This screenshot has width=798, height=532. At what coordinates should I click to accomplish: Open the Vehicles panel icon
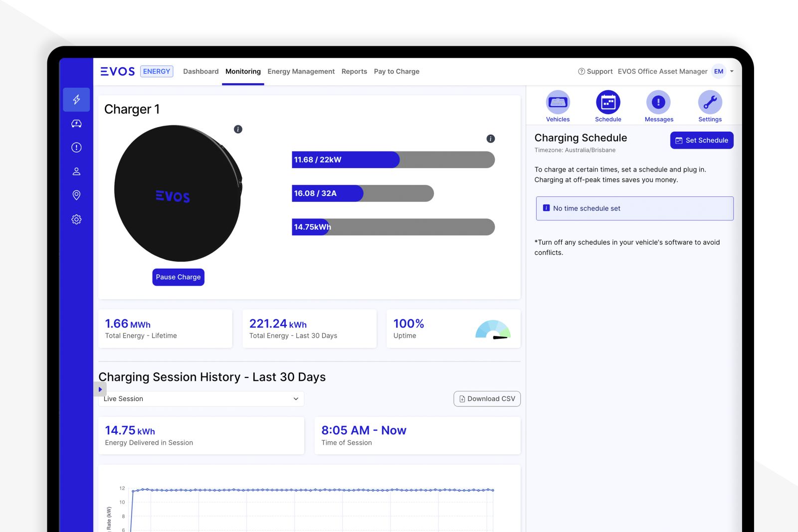(558, 102)
